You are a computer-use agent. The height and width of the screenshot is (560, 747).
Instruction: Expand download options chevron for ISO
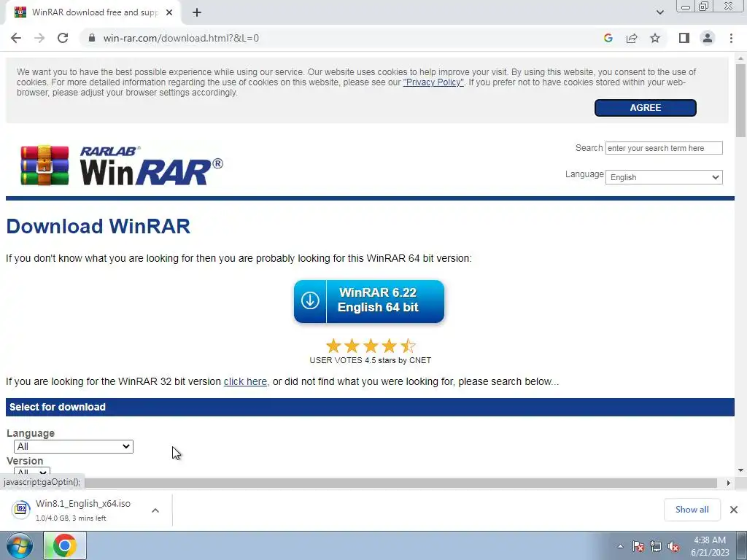coord(155,510)
